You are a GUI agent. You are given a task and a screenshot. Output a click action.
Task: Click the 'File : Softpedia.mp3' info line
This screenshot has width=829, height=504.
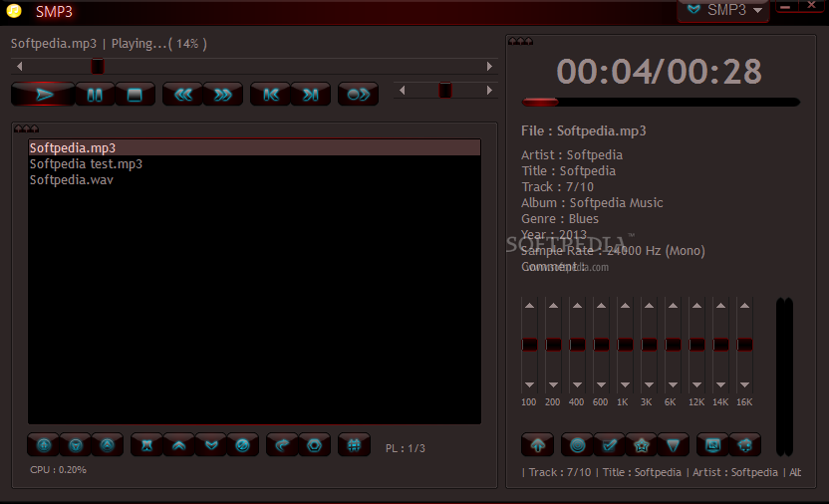coord(584,131)
